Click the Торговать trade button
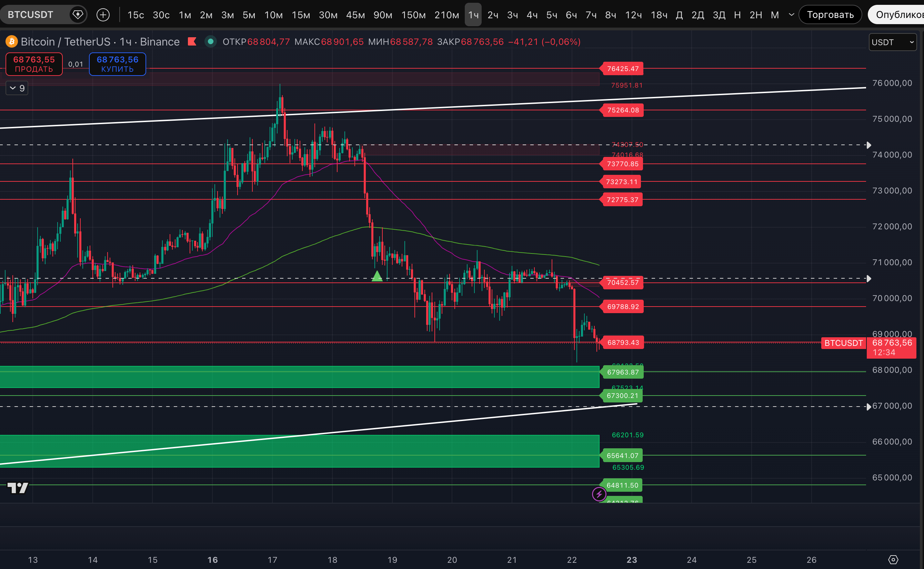Image resolution: width=924 pixels, height=569 pixels. (x=830, y=15)
